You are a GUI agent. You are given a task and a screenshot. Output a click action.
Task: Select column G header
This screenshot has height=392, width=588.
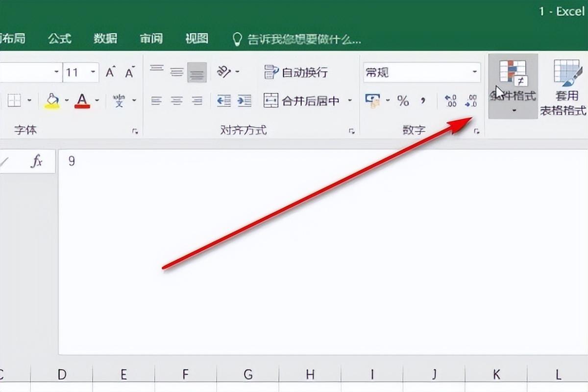point(248,375)
